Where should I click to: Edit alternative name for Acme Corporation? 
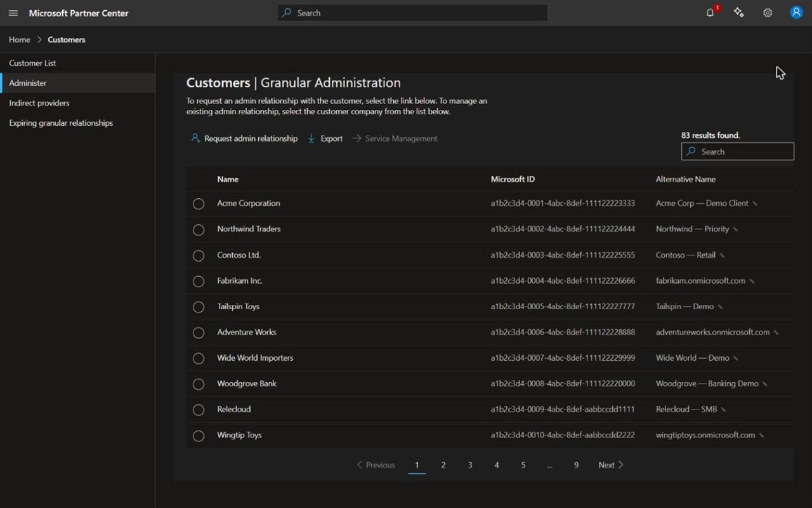(x=755, y=204)
